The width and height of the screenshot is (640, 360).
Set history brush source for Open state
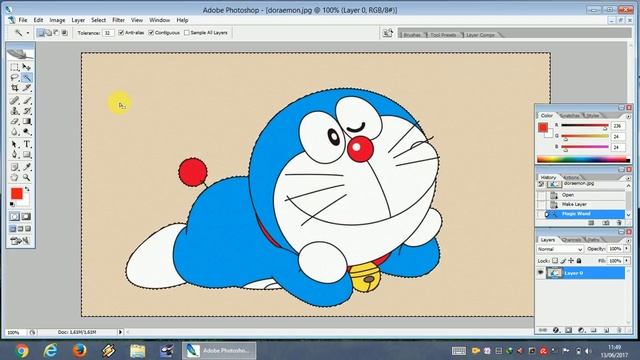[x=541, y=195]
